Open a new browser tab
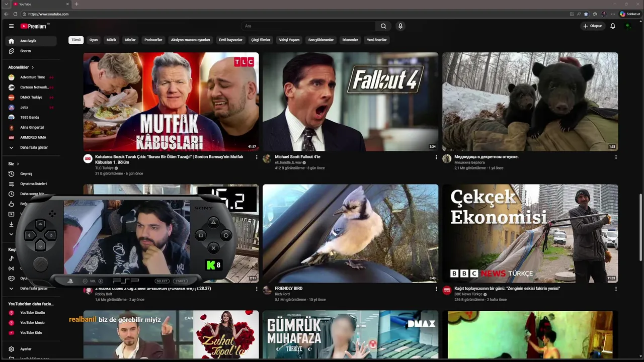The width and height of the screenshot is (644, 362). coord(76,4)
